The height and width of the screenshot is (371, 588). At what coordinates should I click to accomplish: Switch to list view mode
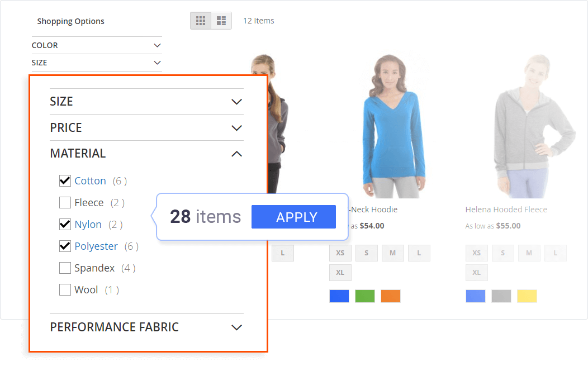pyautogui.click(x=221, y=21)
